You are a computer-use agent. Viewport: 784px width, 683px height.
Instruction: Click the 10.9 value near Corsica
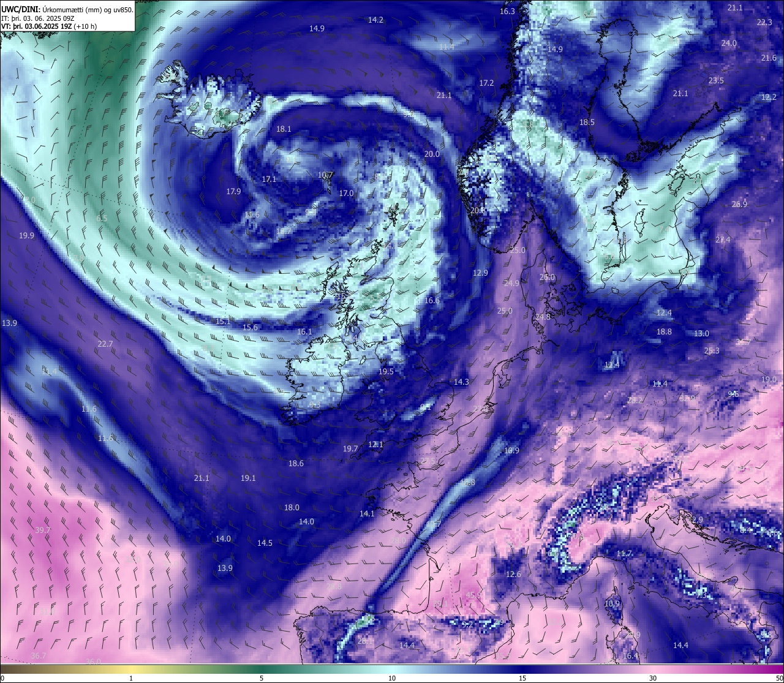[x=612, y=603]
